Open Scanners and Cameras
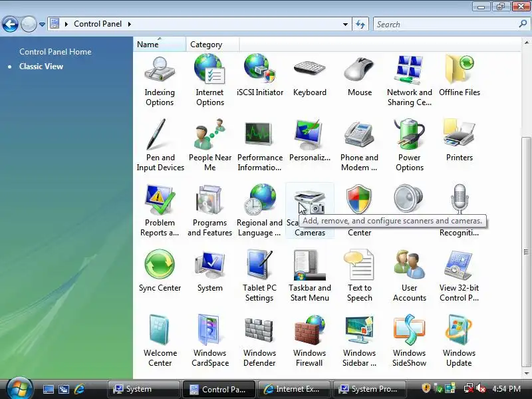 [x=310, y=210]
